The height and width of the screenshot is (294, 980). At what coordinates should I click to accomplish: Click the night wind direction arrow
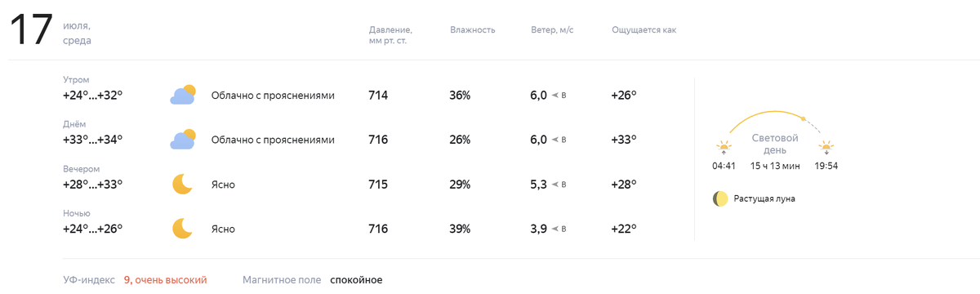[555, 229]
